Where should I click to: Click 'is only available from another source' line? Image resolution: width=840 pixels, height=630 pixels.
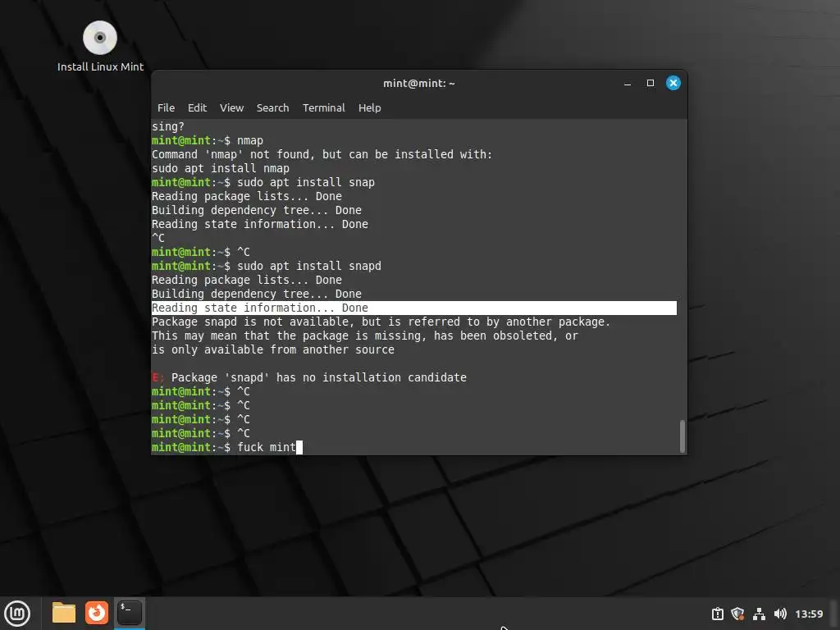tap(272, 349)
